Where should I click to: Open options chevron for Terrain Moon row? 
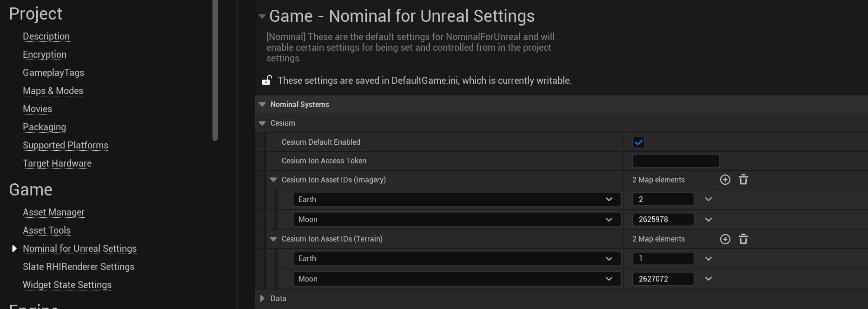point(709,279)
